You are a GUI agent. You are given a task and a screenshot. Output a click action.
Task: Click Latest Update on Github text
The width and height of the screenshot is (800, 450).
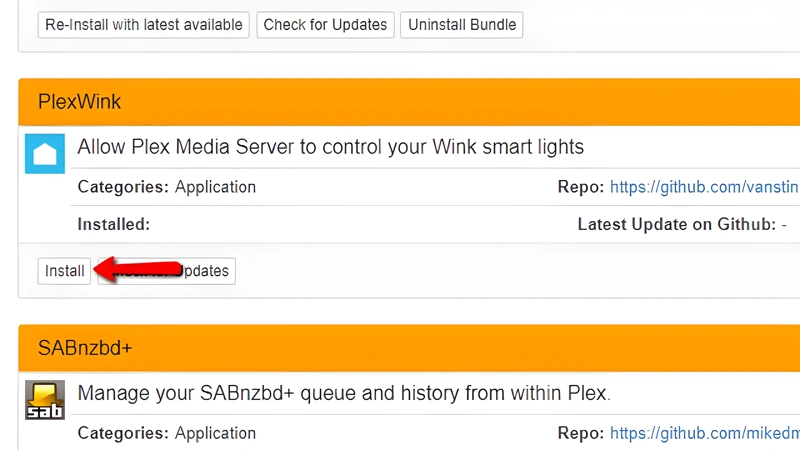(x=677, y=224)
